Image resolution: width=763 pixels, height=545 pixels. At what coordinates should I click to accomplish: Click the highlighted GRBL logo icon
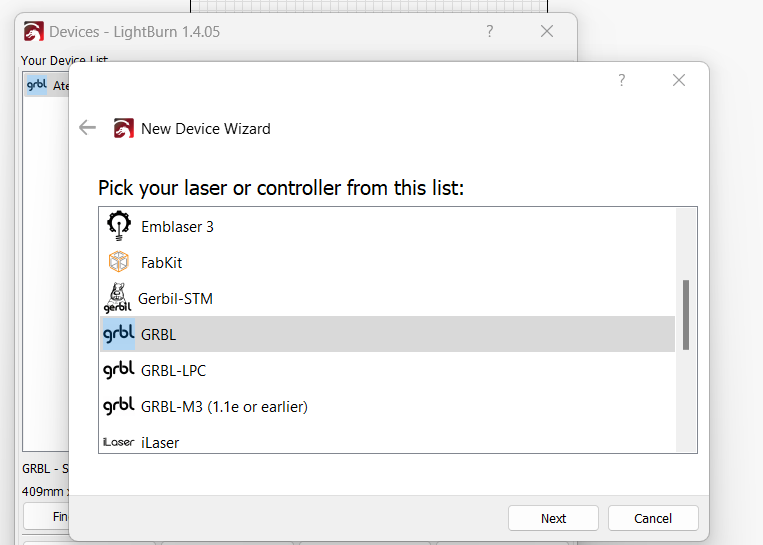[118, 334]
